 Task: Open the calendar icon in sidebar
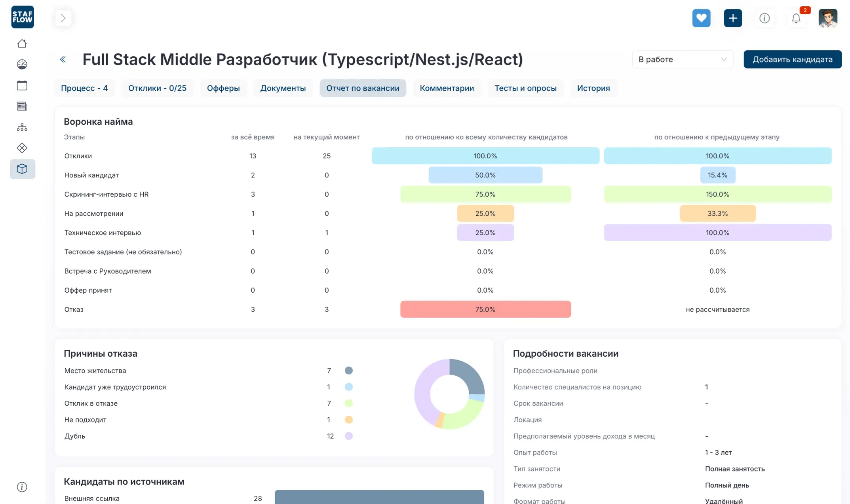22,85
